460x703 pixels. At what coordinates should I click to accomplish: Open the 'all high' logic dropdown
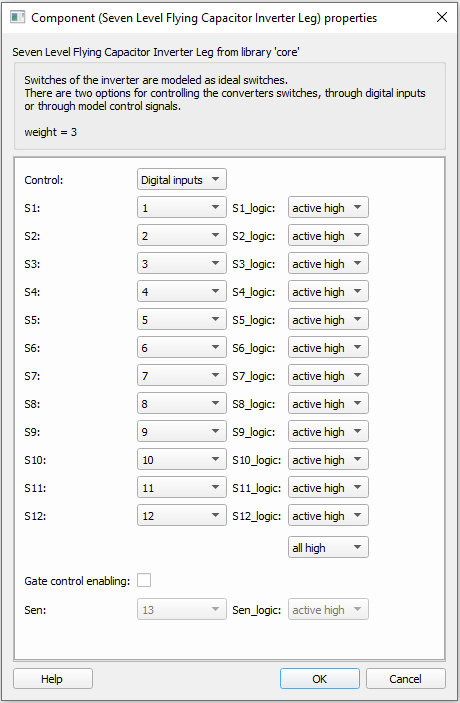pyautogui.click(x=328, y=547)
